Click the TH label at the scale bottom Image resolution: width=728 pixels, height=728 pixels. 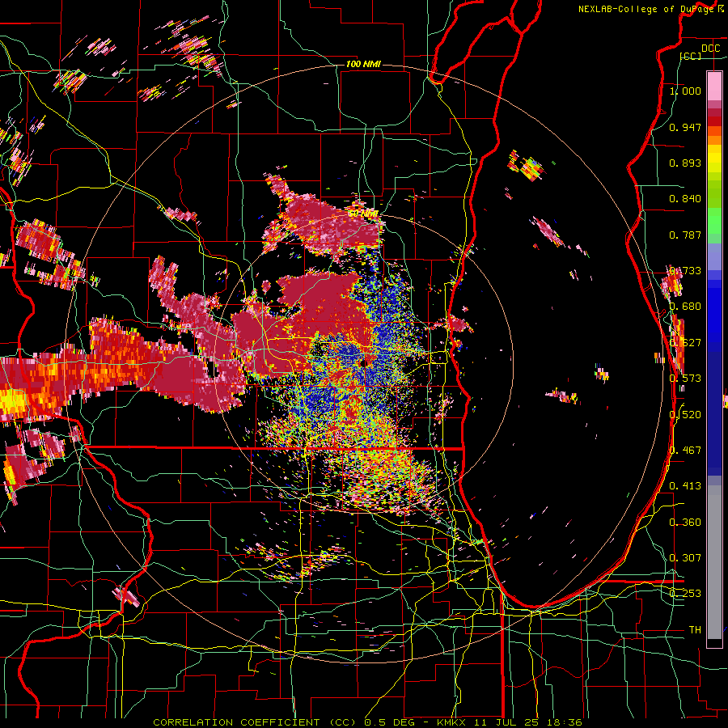(695, 630)
